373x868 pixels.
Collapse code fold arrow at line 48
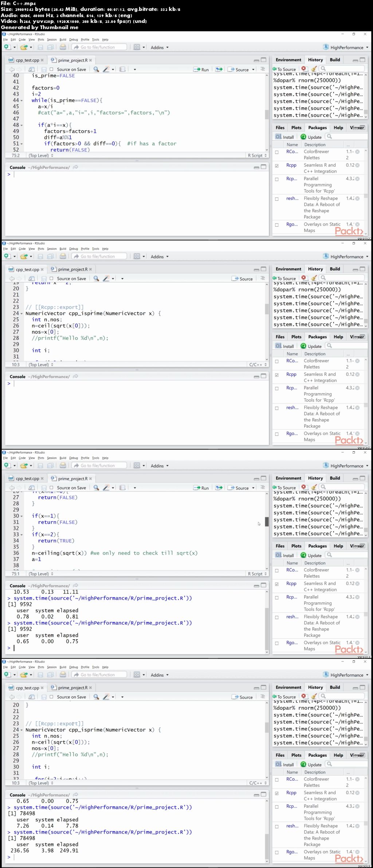click(x=21, y=125)
